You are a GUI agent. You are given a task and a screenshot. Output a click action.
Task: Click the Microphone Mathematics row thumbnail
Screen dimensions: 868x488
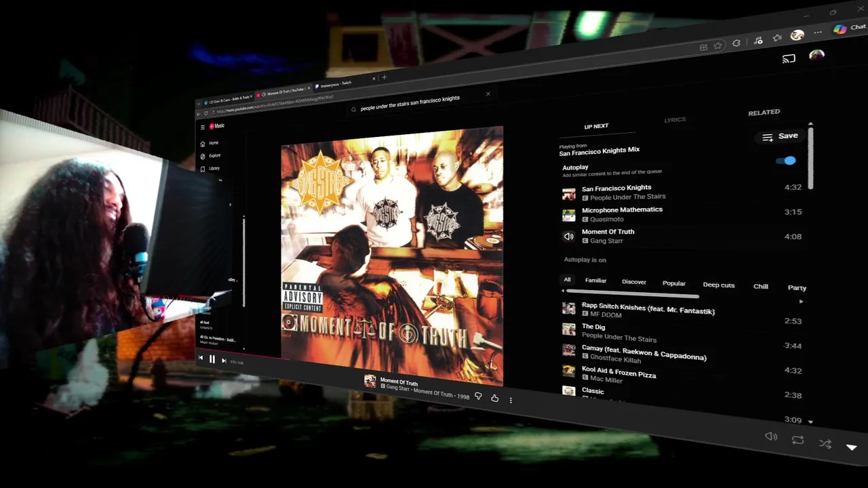click(x=568, y=216)
